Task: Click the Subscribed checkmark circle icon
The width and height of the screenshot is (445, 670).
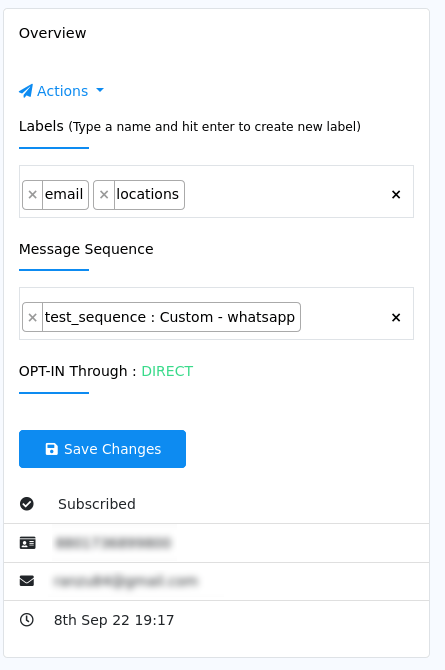Action: click(27, 504)
